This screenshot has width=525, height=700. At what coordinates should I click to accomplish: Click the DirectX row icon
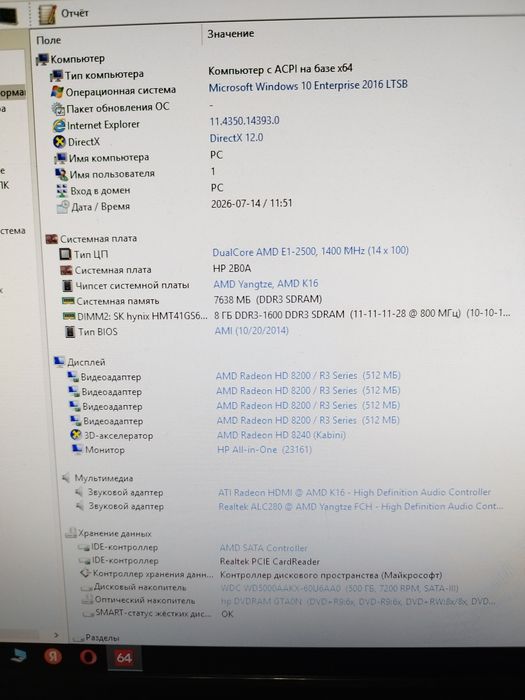point(59,142)
